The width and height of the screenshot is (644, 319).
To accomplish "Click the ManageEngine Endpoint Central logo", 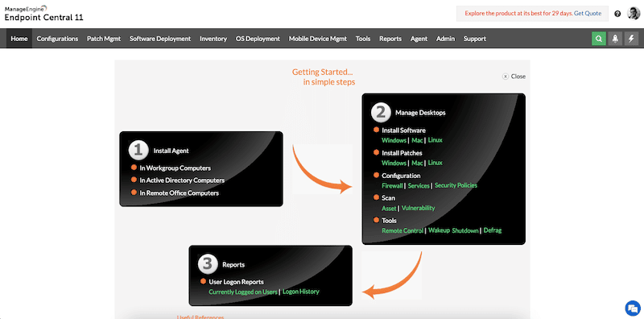I will click(44, 14).
